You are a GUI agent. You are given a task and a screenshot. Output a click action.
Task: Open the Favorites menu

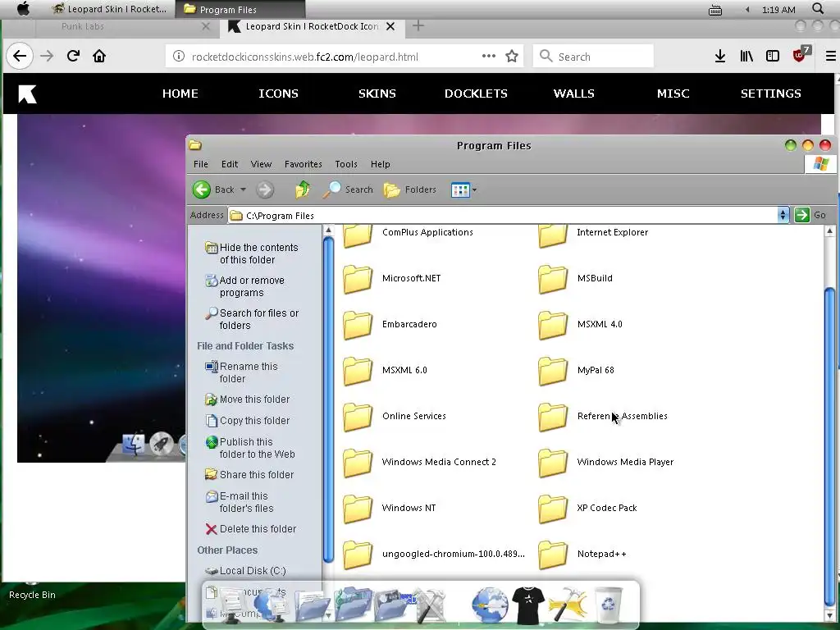pos(304,164)
